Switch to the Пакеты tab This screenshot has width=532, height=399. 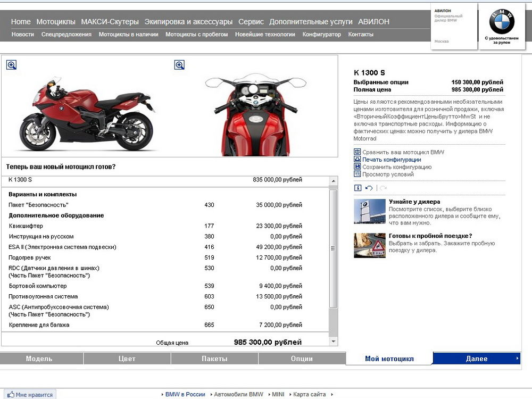[214, 359]
